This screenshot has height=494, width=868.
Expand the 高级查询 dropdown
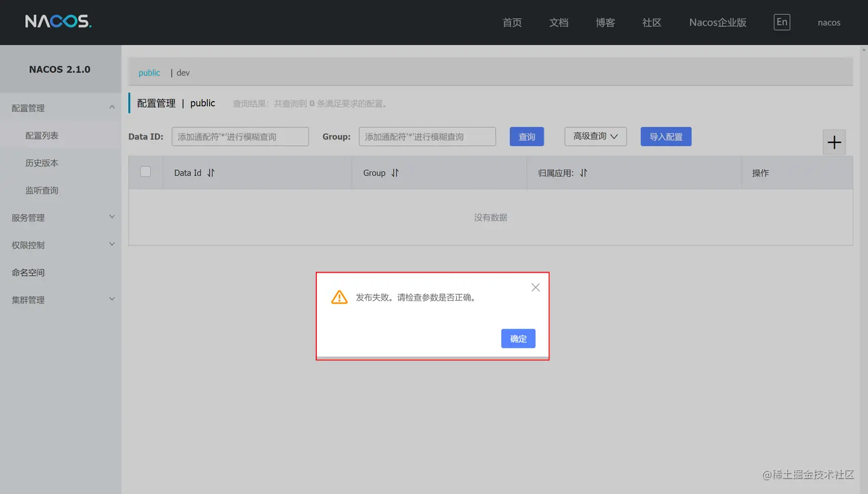[x=595, y=137]
